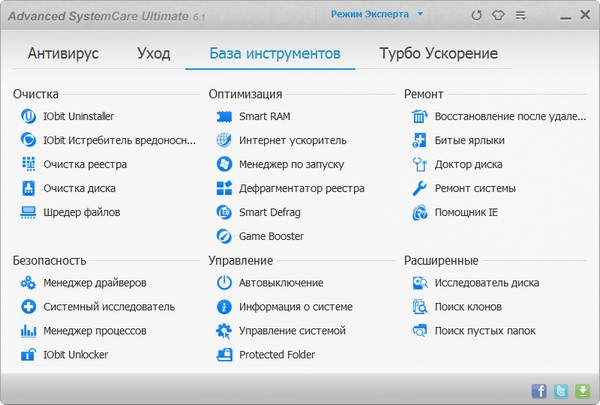600x405 pixels.
Task: Open the Уход tab
Action: 153,53
